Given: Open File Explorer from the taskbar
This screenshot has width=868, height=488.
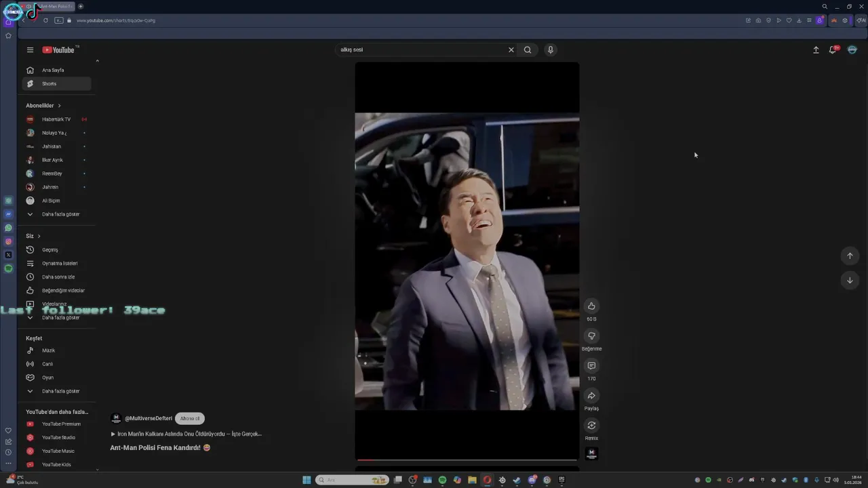Looking at the screenshot, I should (x=472, y=480).
